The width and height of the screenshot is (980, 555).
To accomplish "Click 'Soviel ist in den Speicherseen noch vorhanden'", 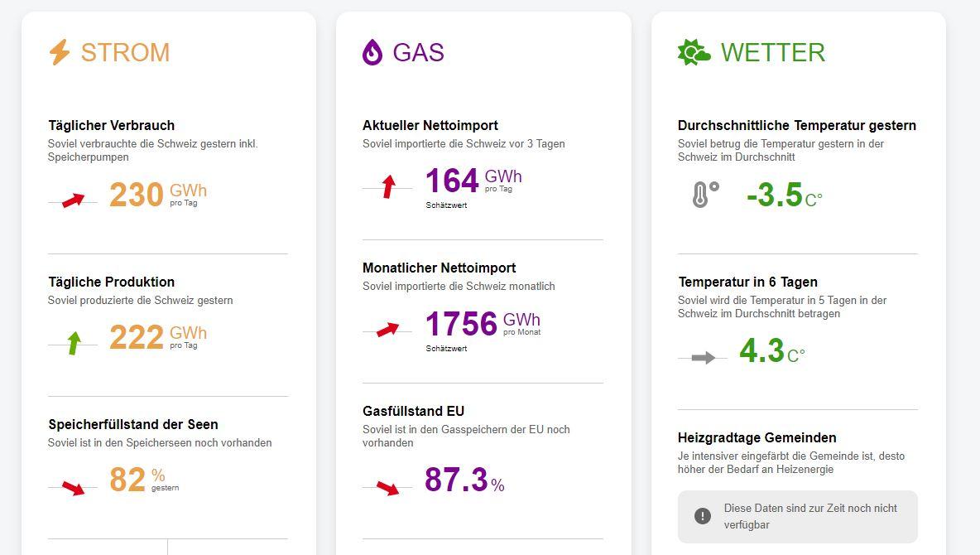I will (160, 443).
